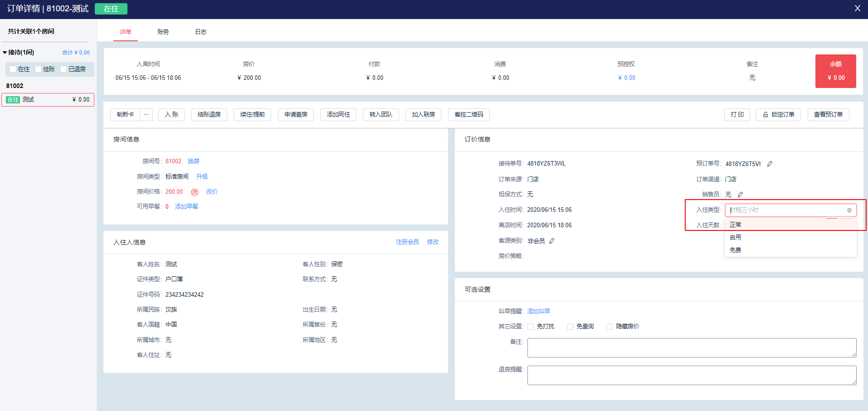The height and width of the screenshot is (411, 868).
Task: Select the 测试 room entry in sidebar
Action: pos(48,100)
